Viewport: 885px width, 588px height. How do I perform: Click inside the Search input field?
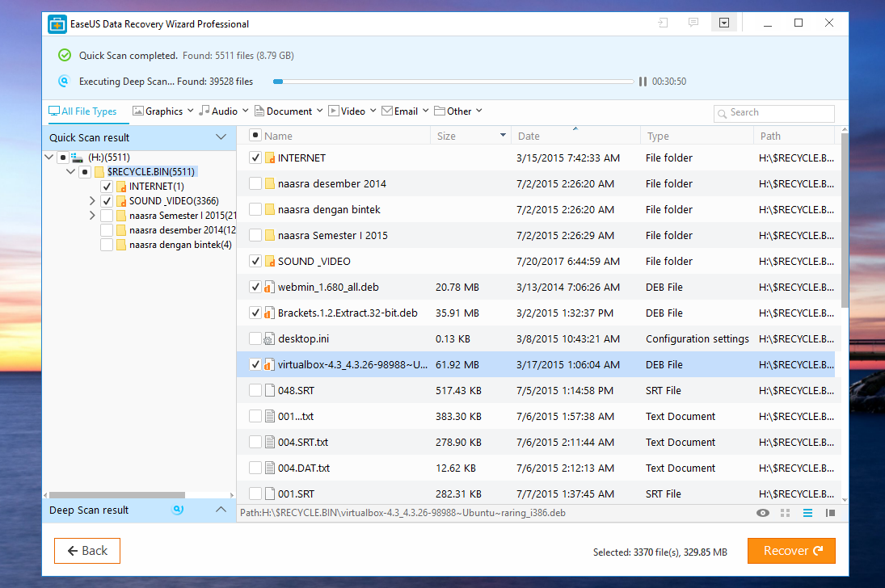coord(773,113)
